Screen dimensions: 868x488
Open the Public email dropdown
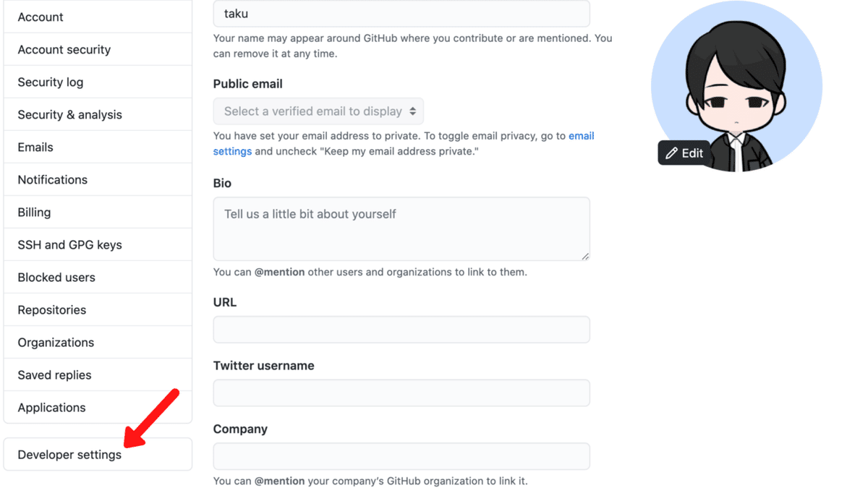(x=318, y=111)
